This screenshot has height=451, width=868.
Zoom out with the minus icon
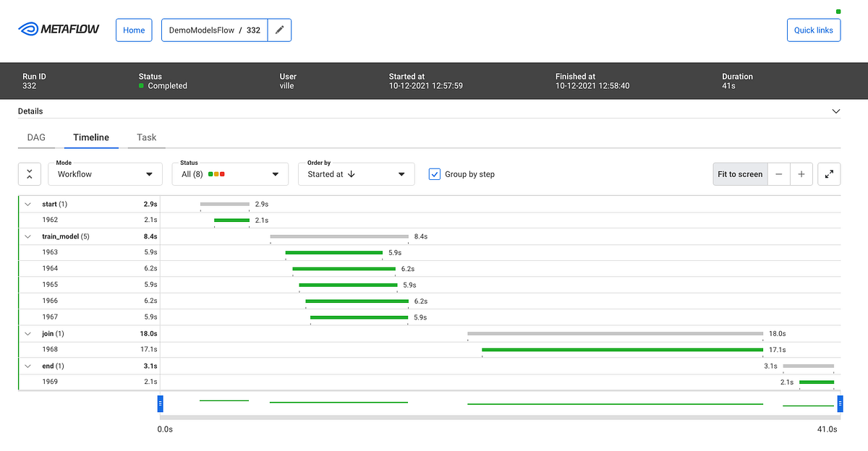click(x=778, y=173)
